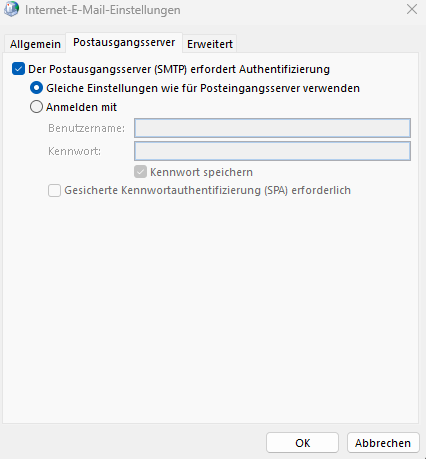This screenshot has width=426, height=459.
Task: Select the Gleiche Einstellungen wie Posteingangsserver radio button
Action: pyautogui.click(x=36, y=88)
